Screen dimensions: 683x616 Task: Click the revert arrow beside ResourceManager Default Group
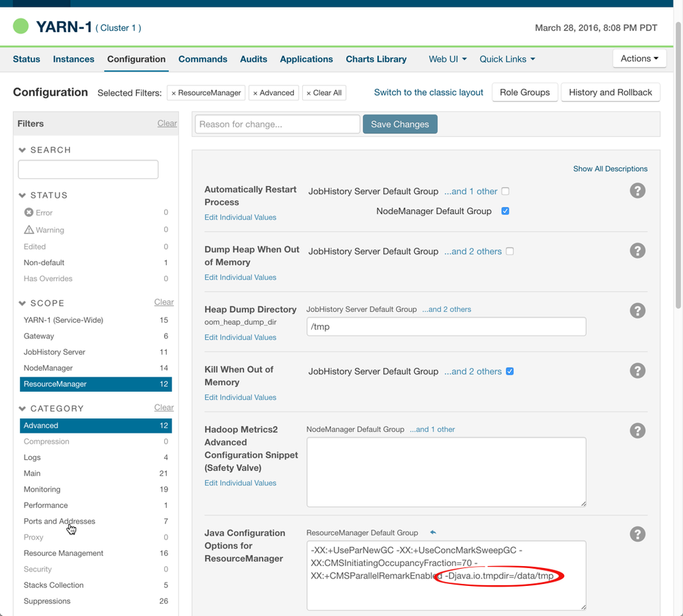click(x=433, y=533)
